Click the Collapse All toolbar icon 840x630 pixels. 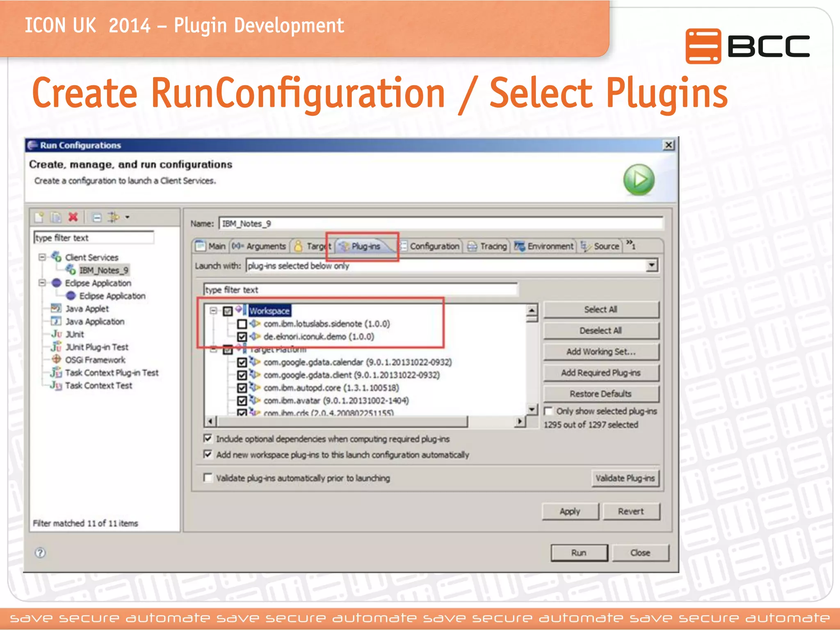(97, 217)
